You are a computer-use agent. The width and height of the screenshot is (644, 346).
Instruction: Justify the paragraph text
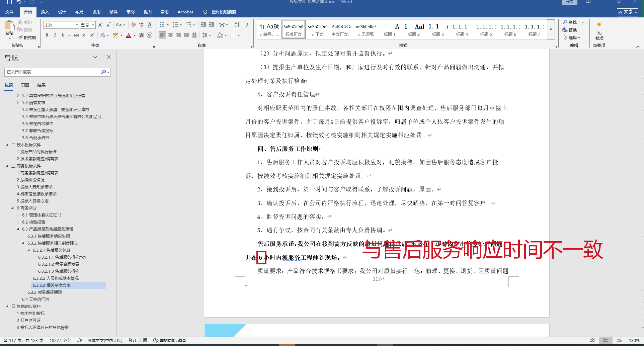coord(186,35)
